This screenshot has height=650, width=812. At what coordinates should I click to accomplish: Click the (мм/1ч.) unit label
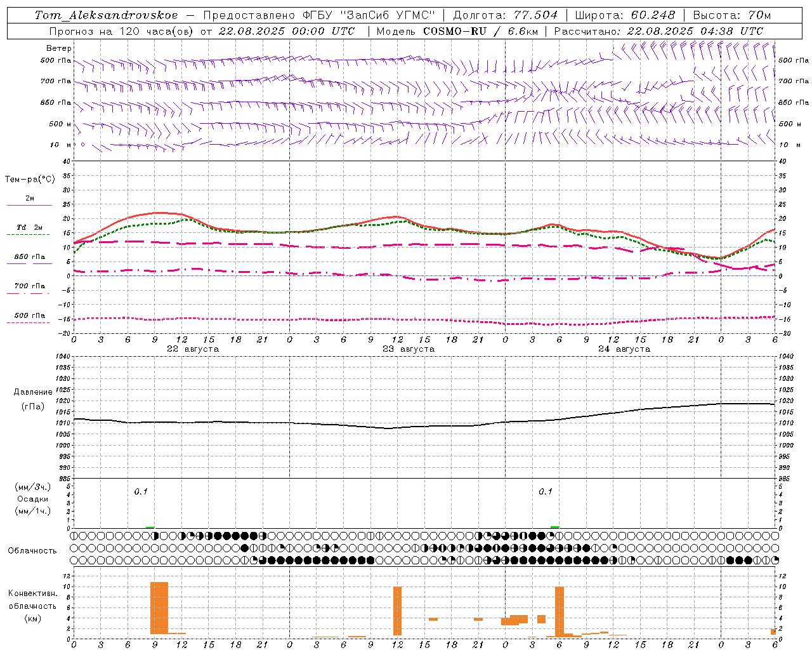pos(33,511)
